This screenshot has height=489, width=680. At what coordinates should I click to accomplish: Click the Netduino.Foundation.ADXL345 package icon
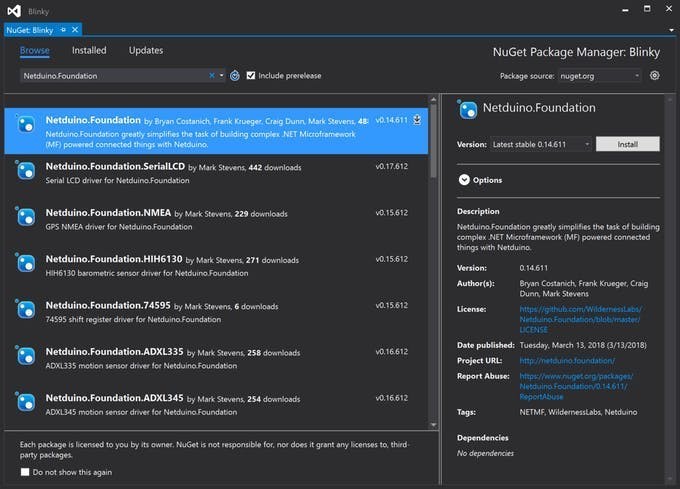(x=27, y=403)
